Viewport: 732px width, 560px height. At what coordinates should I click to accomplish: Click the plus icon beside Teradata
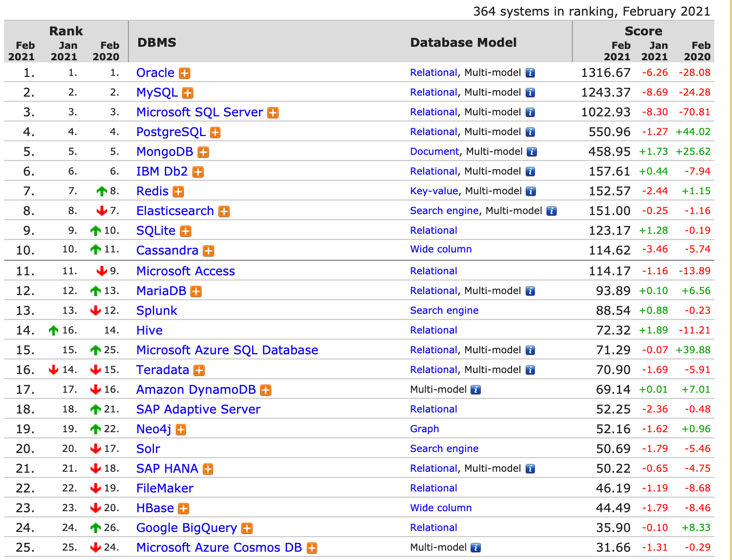tap(199, 370)
